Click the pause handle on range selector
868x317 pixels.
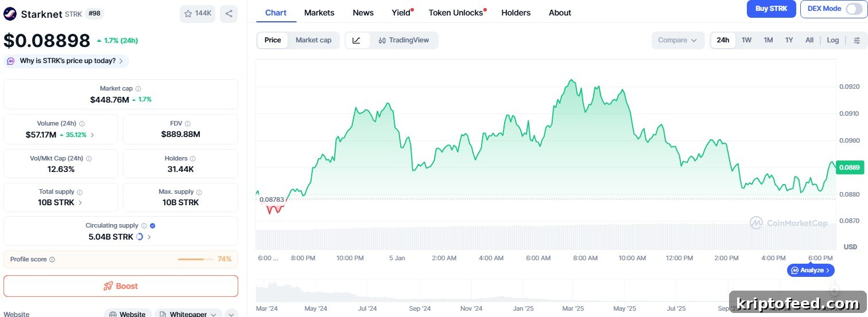pos(834,291)
